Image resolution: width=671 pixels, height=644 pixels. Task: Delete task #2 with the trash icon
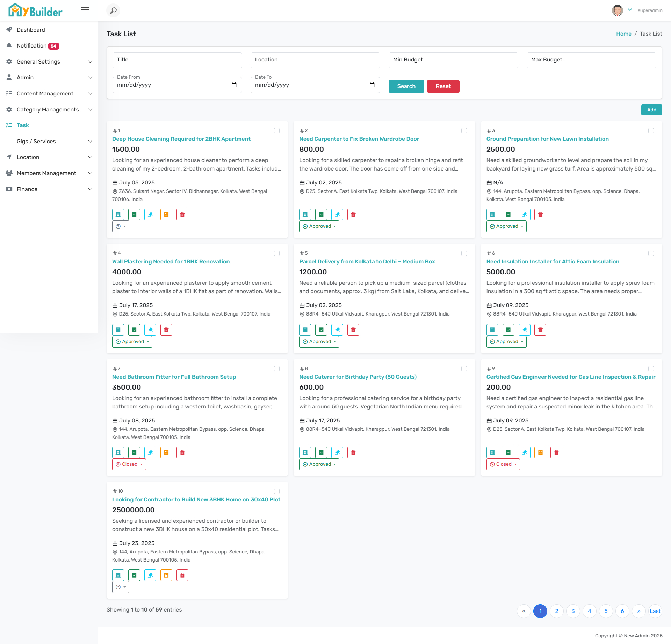(353, 215)
